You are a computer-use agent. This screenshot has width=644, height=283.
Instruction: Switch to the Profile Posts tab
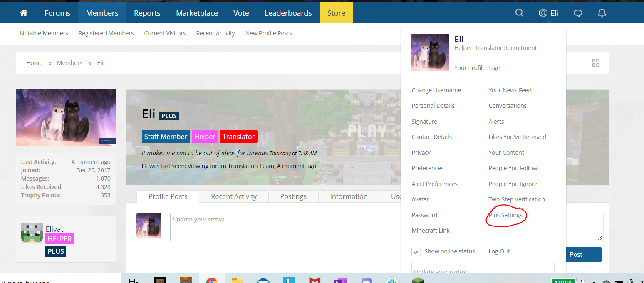coord(168,196)
